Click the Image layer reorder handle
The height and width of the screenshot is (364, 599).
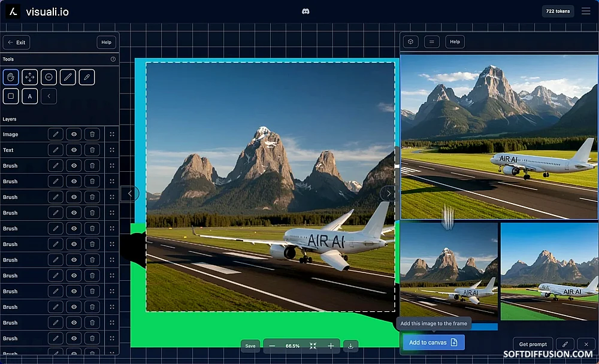[x=112, y=135]
